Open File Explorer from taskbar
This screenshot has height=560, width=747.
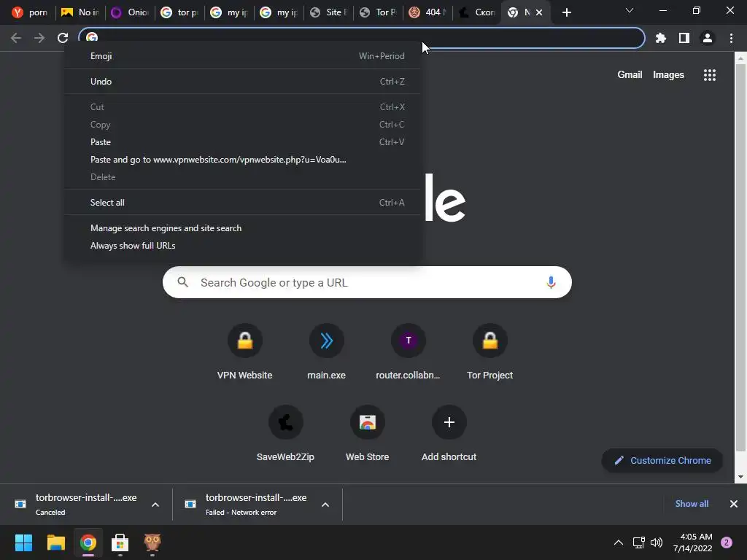coord(55,542)
